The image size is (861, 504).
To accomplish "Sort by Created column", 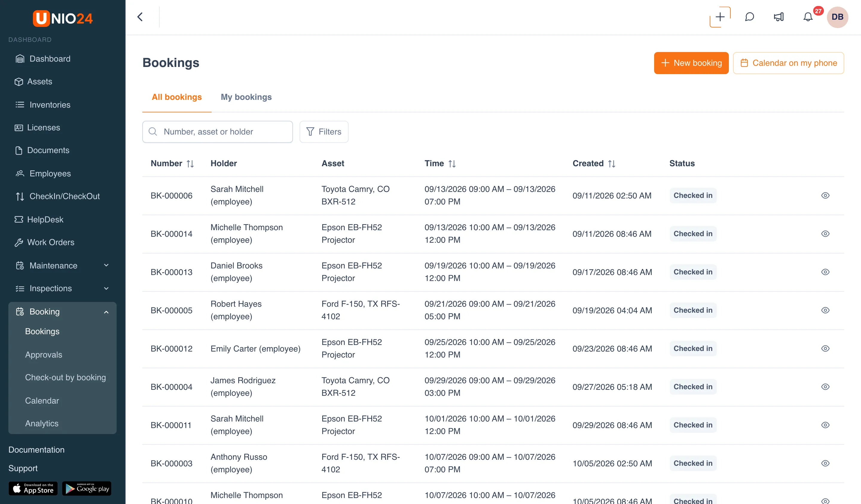I will [612, 164].
